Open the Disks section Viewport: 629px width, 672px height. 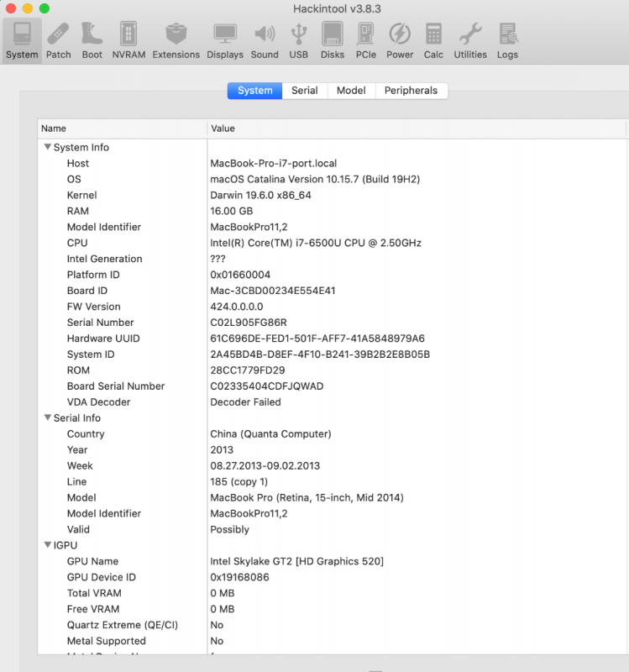pyautogui.click(x=333, y=40)
